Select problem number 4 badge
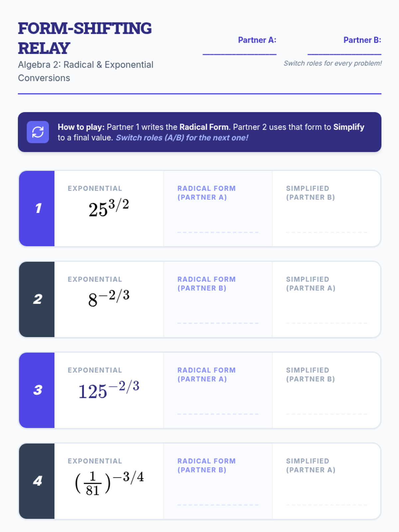This screenshot has width=399, height=532. click(37, 481)
